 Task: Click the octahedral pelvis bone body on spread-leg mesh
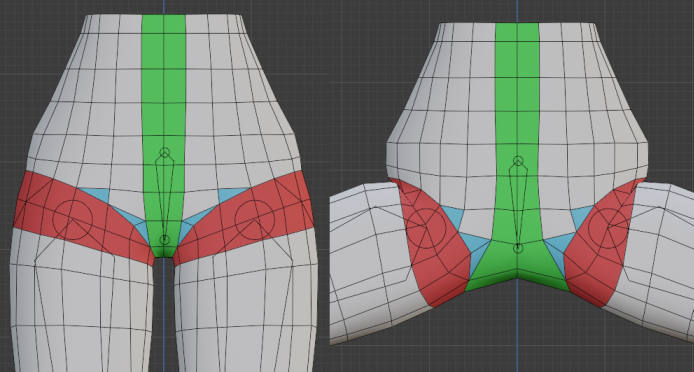[x=518, y=203]
